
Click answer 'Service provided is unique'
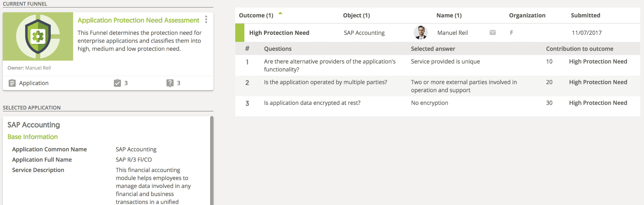click(445, 61)
